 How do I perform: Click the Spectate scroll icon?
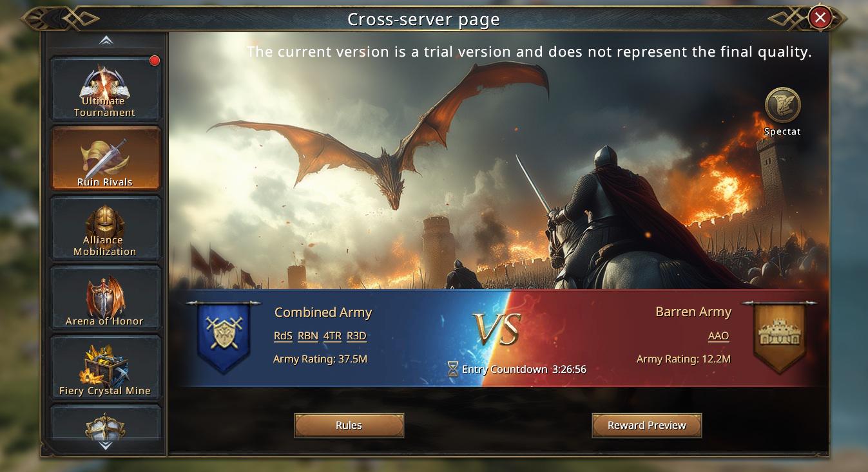[x=782, y=105]
